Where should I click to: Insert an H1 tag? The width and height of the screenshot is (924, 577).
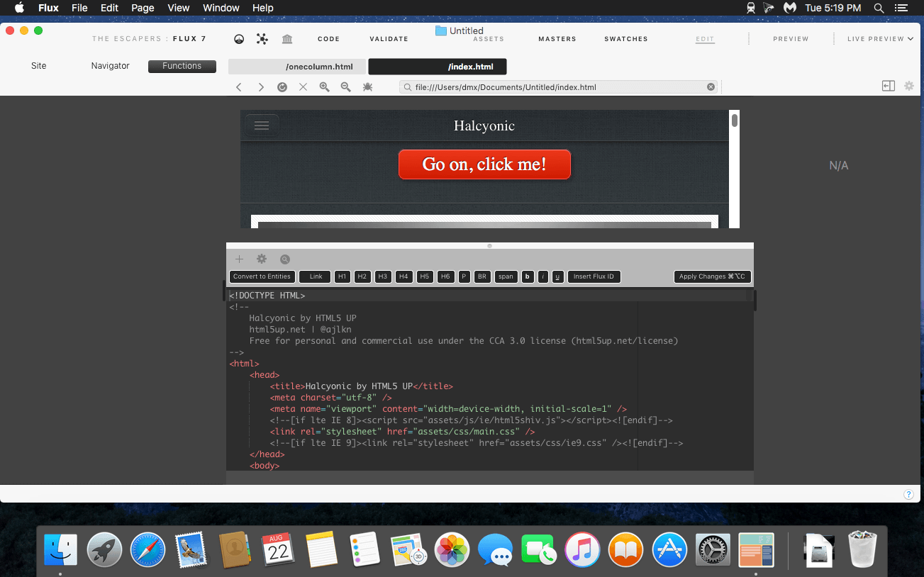pyautogui.click(x=342, y=276)
